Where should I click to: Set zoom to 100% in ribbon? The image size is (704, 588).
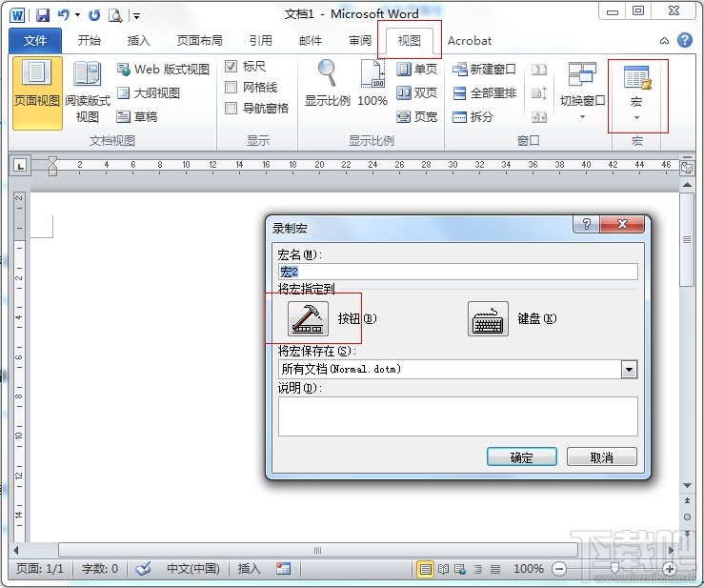pyautogui.click(x=372, y=83)
